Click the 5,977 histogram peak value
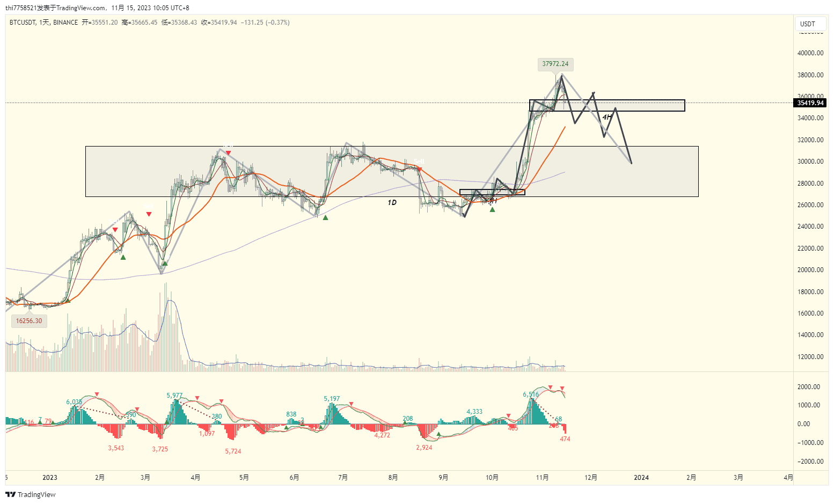The width and height of the screenshot is (834, 504). 174,396
